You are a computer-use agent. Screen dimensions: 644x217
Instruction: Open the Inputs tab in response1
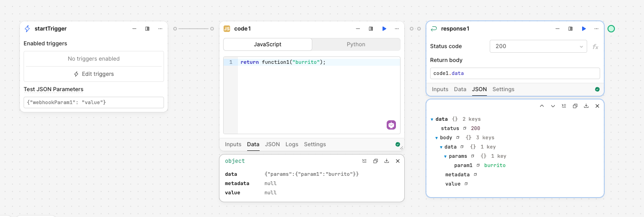(440, 89)
